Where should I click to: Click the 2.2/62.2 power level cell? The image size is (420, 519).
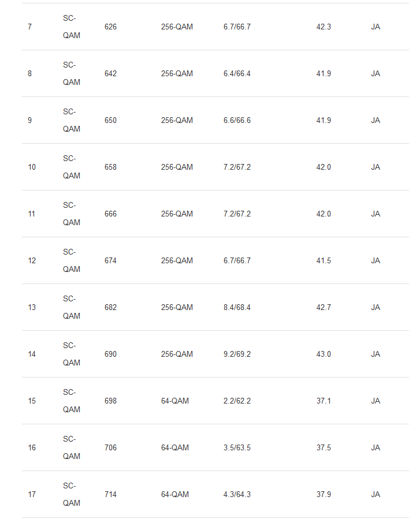pos(237,401)
